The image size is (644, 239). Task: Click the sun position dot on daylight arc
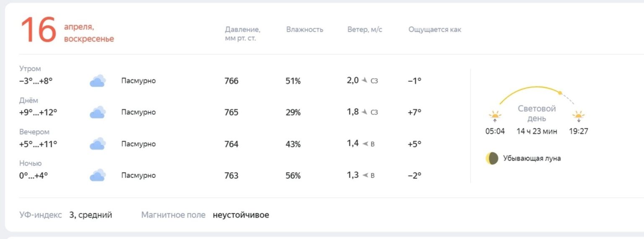point(560,92)
